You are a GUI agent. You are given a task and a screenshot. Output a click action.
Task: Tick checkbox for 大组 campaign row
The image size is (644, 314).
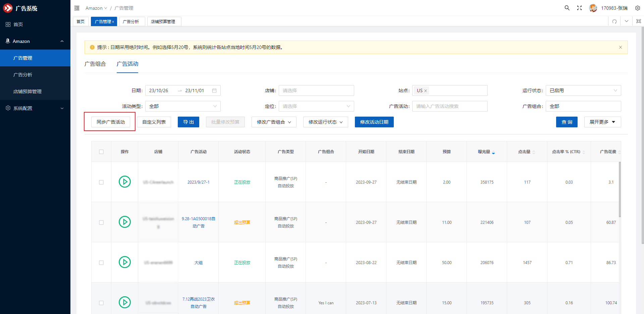click(x=101, y=263)
